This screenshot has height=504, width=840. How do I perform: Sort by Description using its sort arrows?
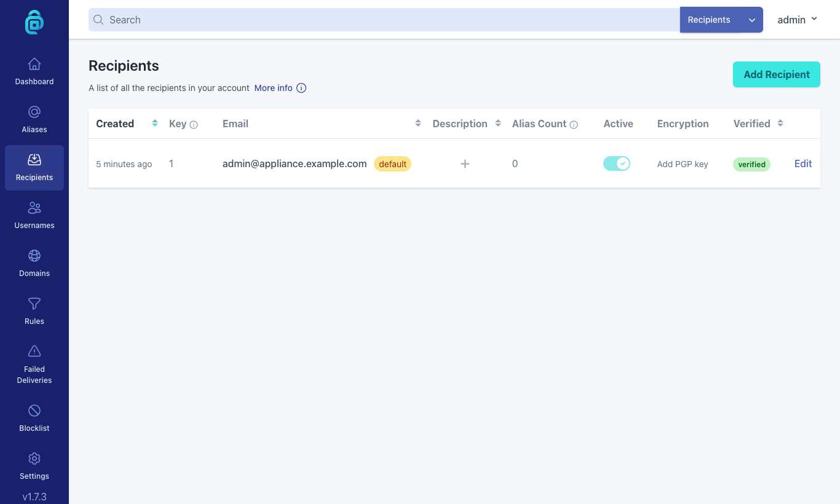point(498,124)
